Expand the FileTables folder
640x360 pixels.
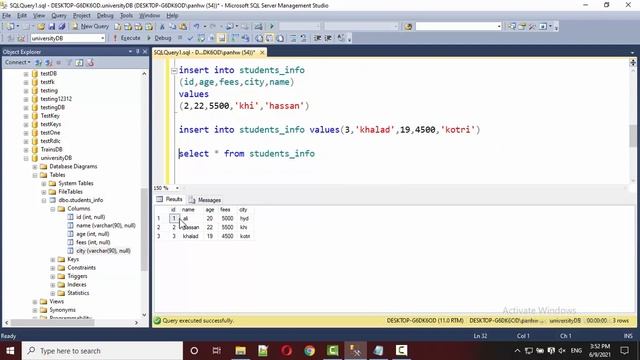44,192
